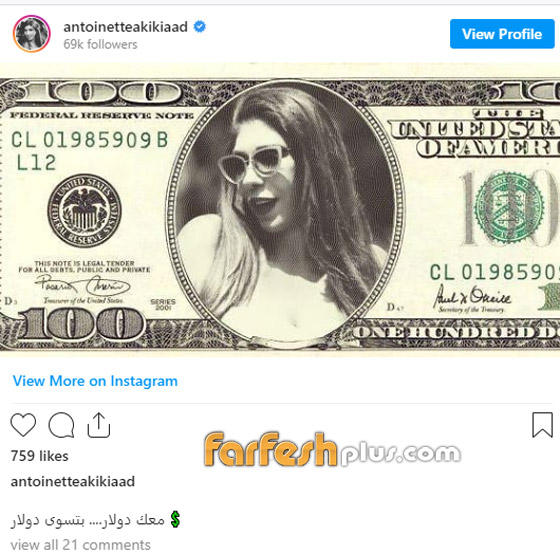Screen dimensions: 560x554
Task: Click the Arabic caption text
Action: click(88, 520)
